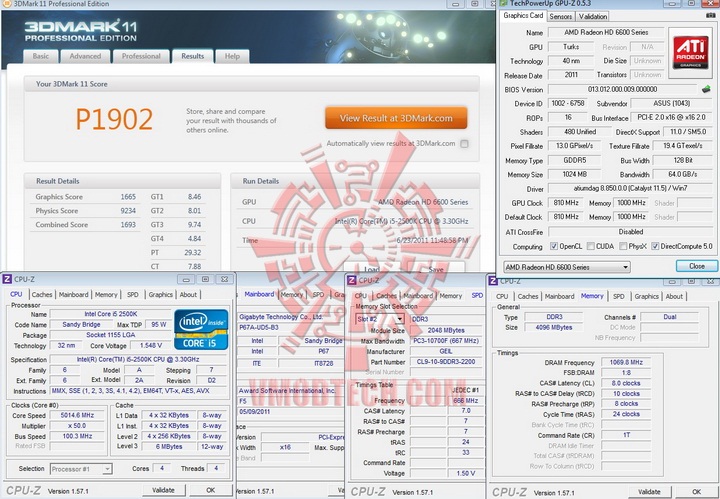Viewport: 720px width, 499px height.
Task: Click the GPU Clock value 810 MHz
Action: click(x=566, y=203)
